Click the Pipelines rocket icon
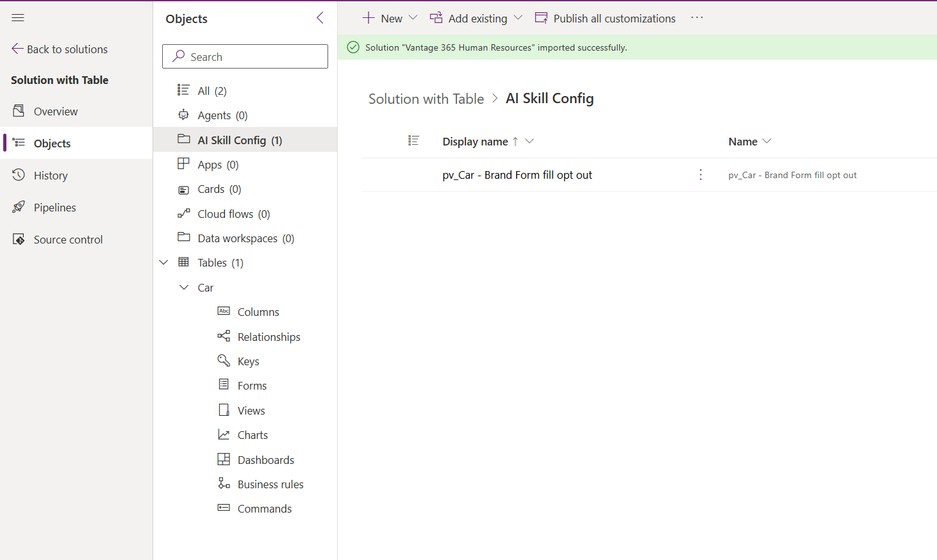The image size is (937, 560). pos(19,207)
